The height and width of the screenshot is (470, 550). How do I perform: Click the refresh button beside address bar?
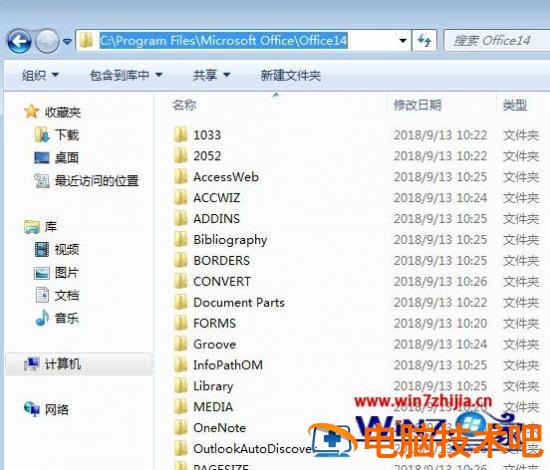coord(424,41)
